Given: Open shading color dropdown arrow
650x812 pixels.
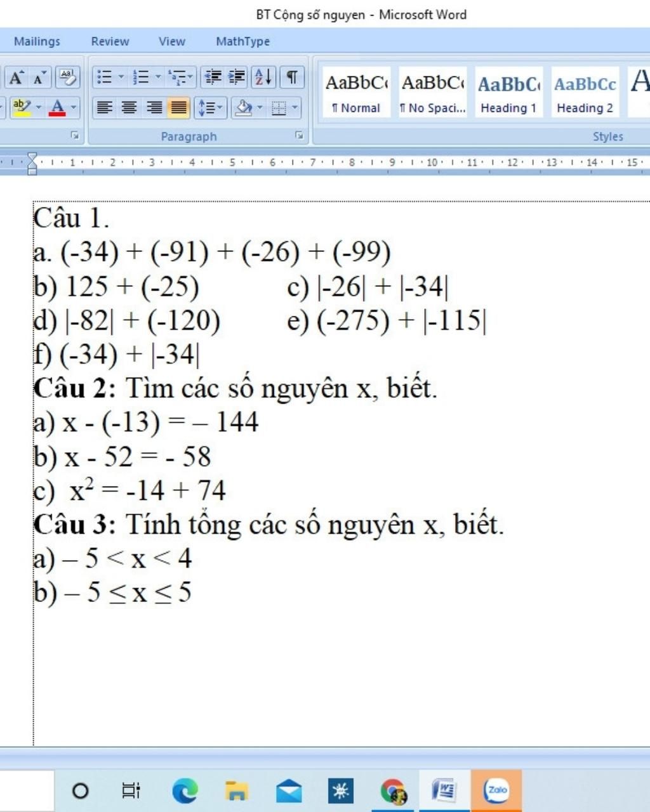Looking at the screenshot, I should pos(260,107).
